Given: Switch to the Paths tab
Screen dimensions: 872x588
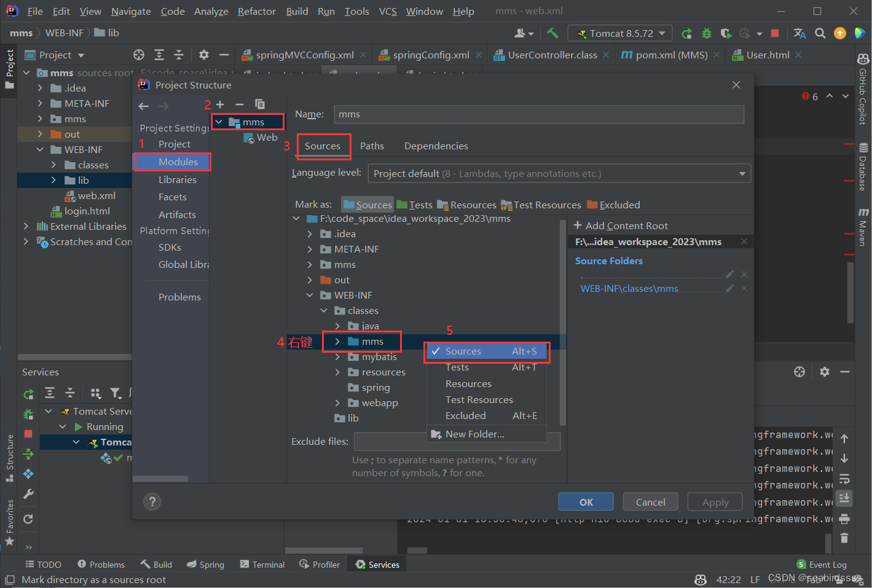Looking at the screenshot, I should click(x=372, y=146).
